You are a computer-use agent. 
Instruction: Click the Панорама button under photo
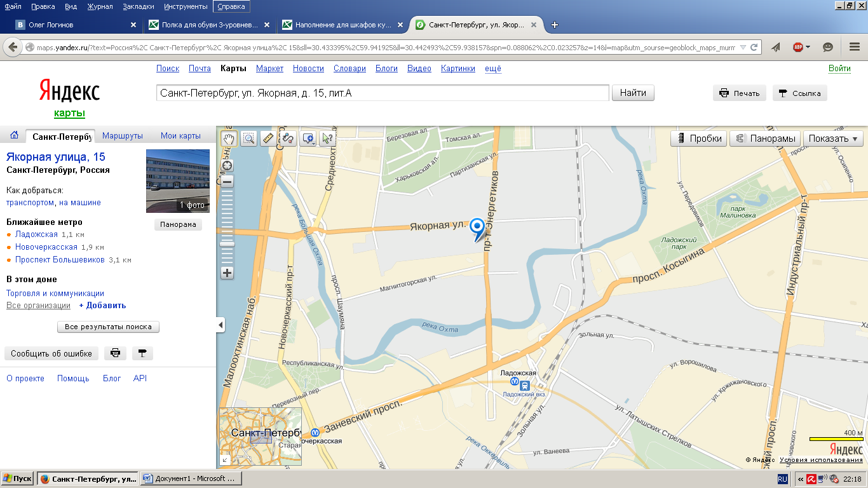178,224
